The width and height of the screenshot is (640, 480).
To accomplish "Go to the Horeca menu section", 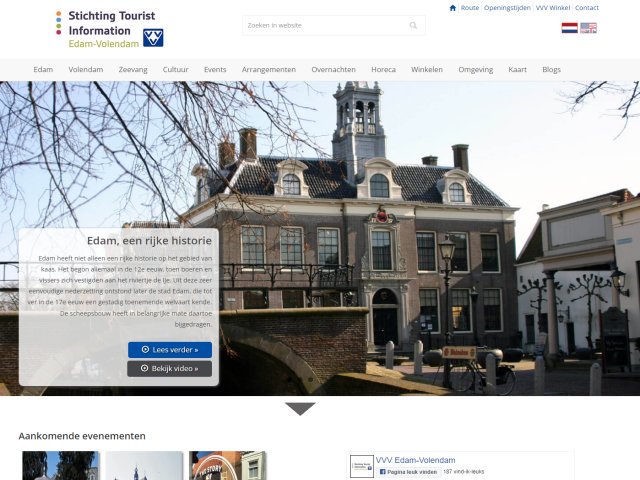I will (383, 70).
